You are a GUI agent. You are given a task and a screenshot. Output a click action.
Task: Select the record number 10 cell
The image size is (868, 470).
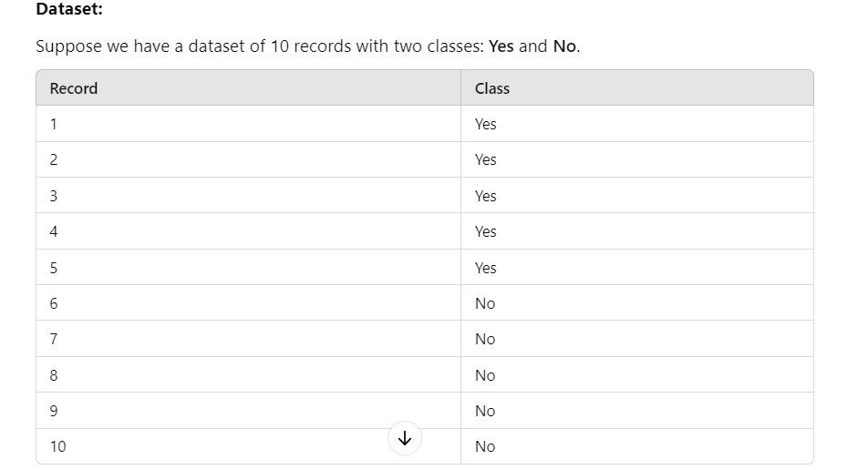point(57,446)
